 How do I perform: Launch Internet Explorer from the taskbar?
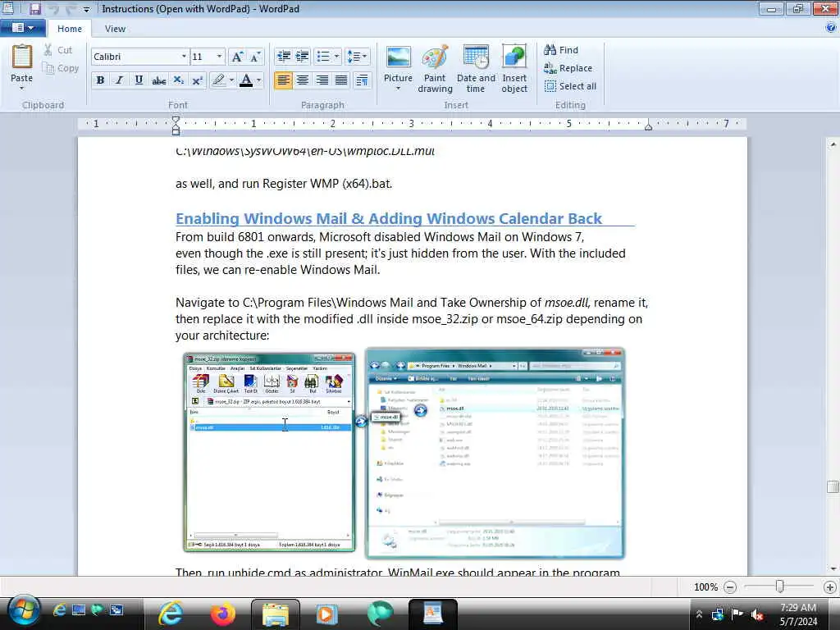point(171,614)
